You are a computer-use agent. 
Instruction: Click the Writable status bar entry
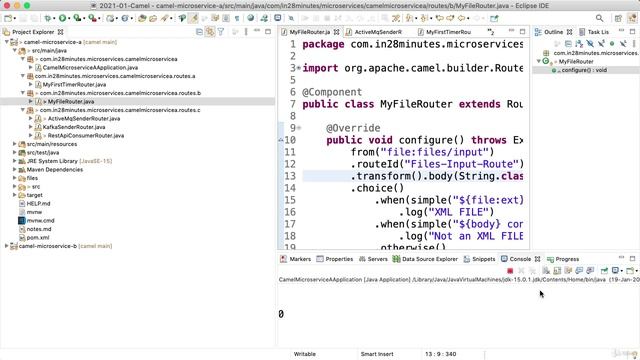click(304, 354)
